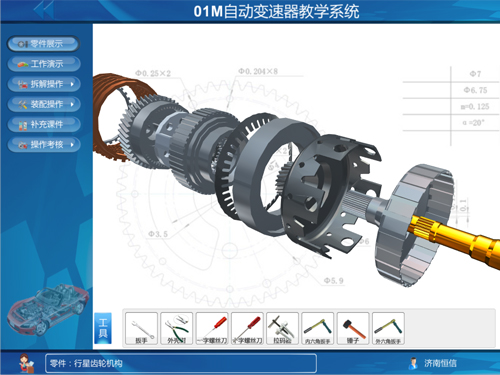Open the 工作演示 work demo menu
The height and width of the screenshot is (375, 500).
tap(44, 64)
